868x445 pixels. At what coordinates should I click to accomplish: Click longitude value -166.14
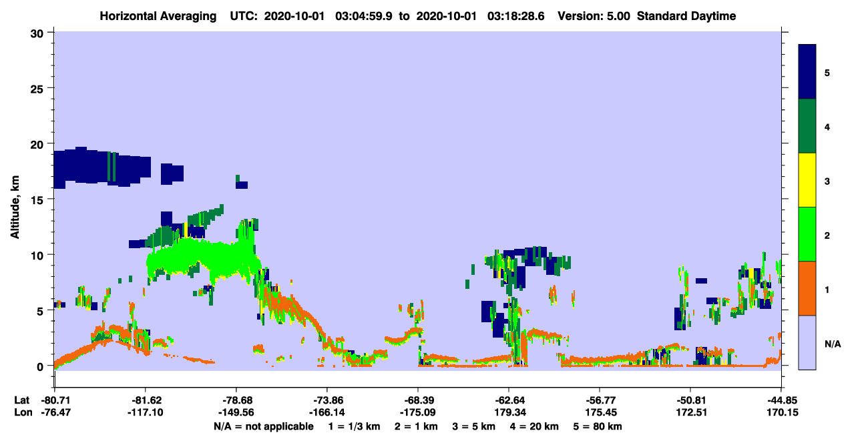pyautogui.click(x=327, y=412)
